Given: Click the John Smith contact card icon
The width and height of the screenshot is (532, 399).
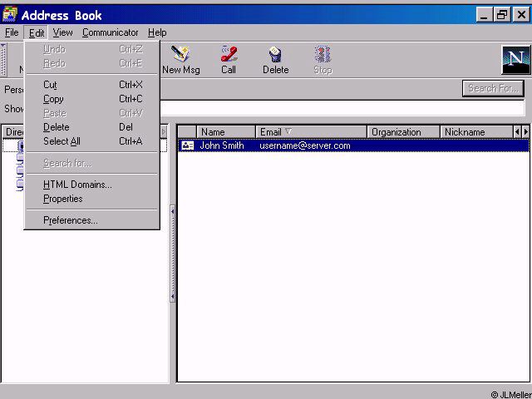Looking at the screenshot, I should click(x=187, y=145).
